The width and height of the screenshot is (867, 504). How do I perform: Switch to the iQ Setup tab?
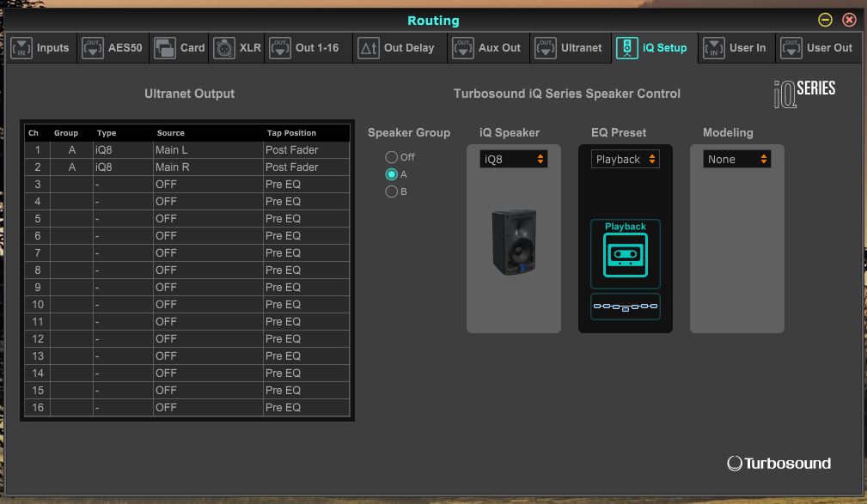pos(655,48)
